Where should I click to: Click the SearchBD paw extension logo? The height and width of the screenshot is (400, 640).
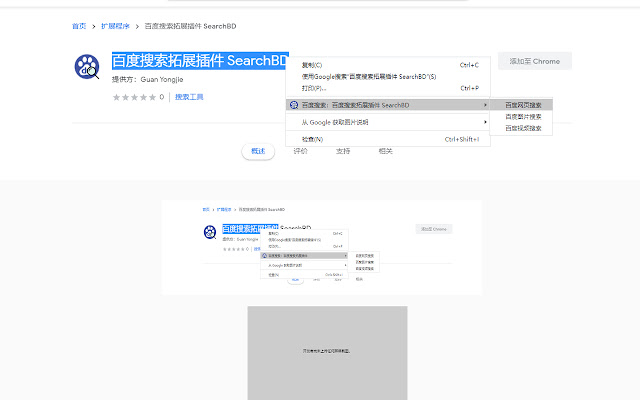coord(87,67)
